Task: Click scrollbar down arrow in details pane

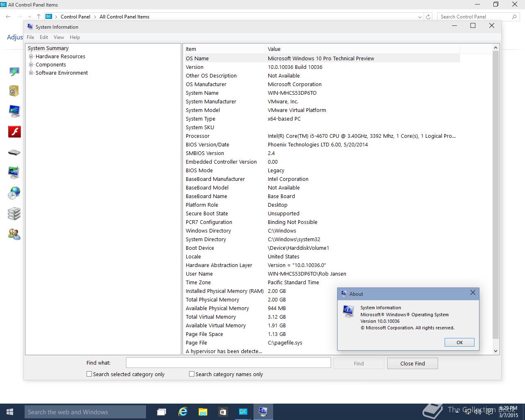Action: click(495, 351)
